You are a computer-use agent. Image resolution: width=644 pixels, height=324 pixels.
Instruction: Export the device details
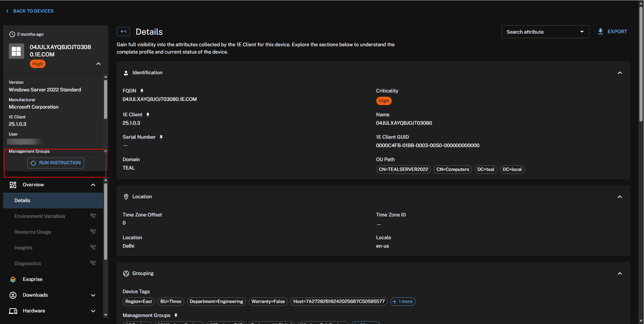(x=612, y=32)
